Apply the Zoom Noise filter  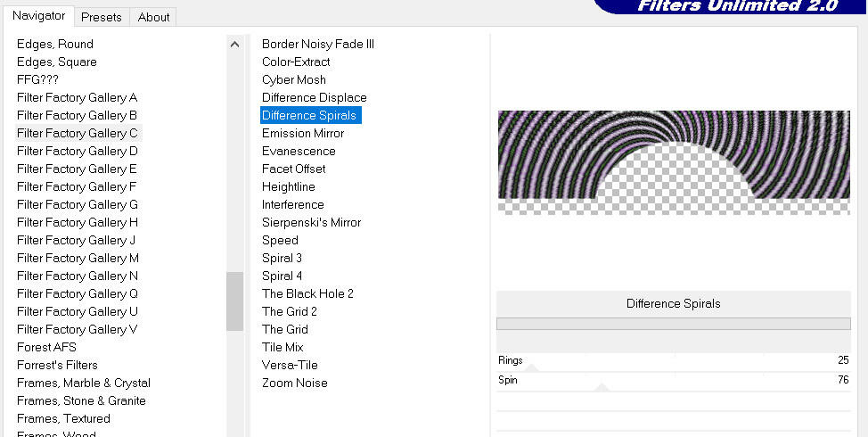tap(294, 383)
